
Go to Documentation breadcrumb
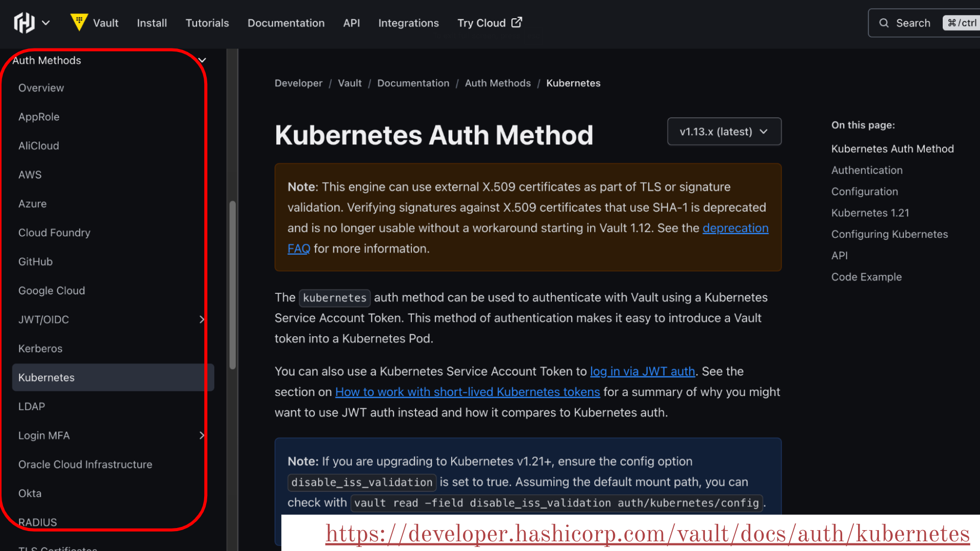(x=413, y=83)
